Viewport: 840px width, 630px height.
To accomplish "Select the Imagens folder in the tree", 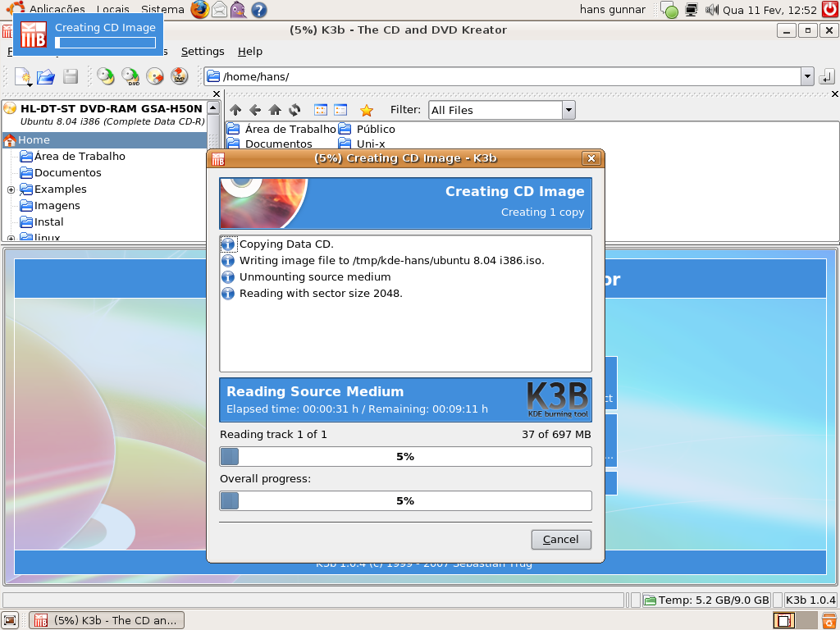I will click(57, 206).
